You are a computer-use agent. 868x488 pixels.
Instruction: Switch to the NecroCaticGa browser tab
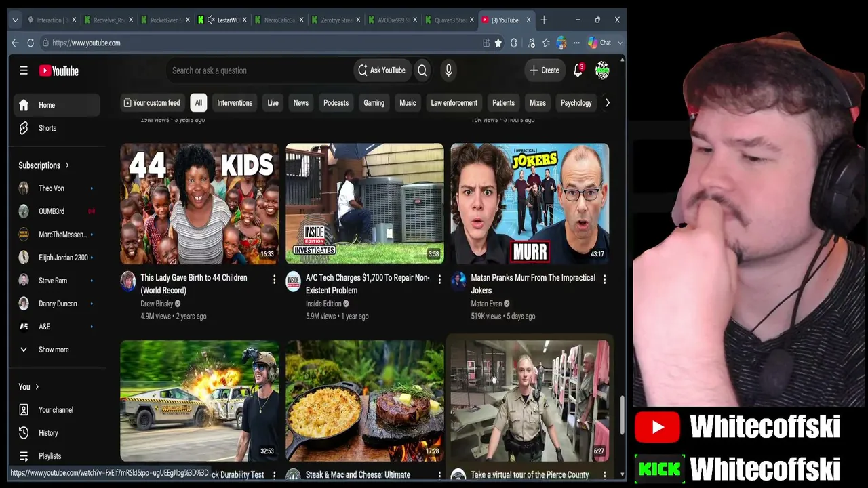tap(279, 20)
